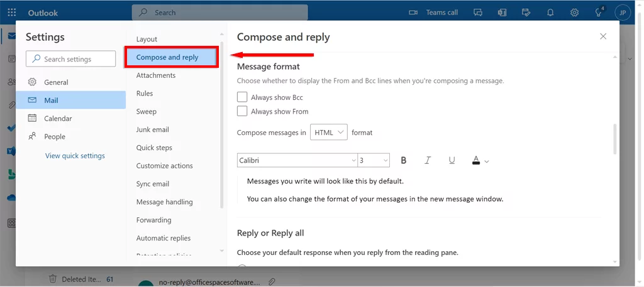Open Rules mail settings
This screenshot has height=287, width=644.
[x=145, y=93]
